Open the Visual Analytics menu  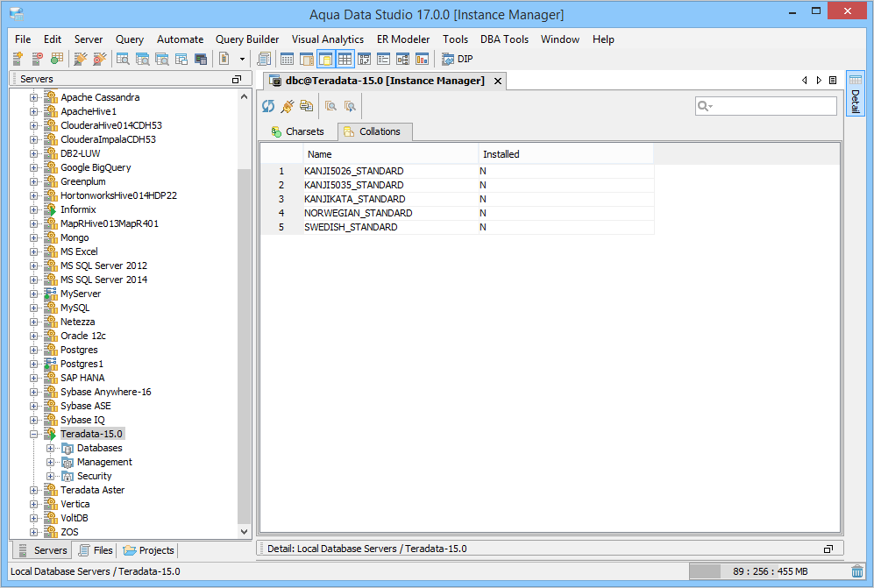[328, 39]
